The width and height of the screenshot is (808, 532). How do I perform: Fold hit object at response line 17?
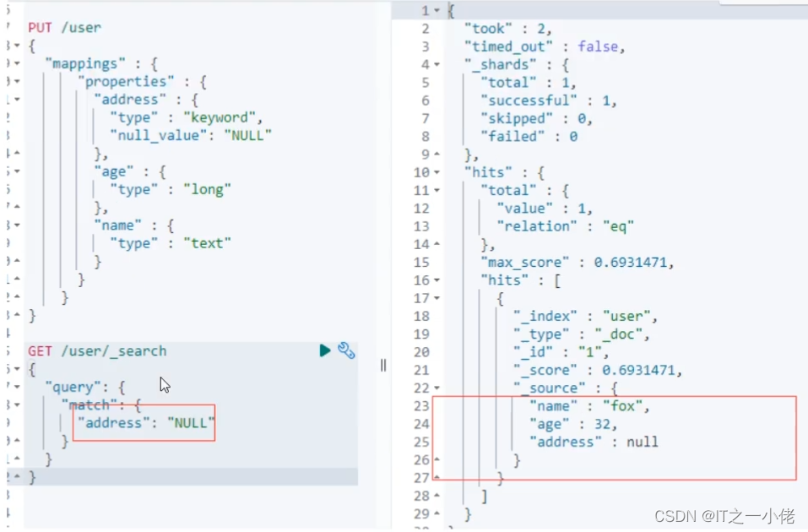coord(437,298)
